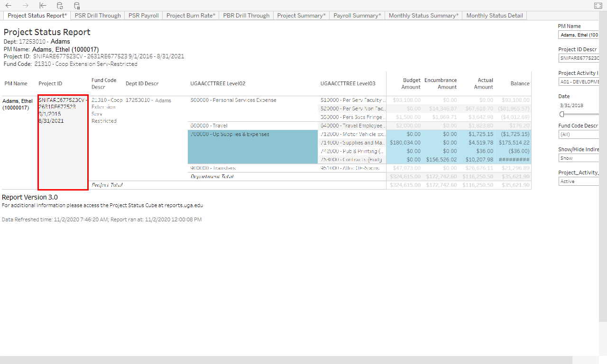Open the PM Name filter dropdown

579,35
